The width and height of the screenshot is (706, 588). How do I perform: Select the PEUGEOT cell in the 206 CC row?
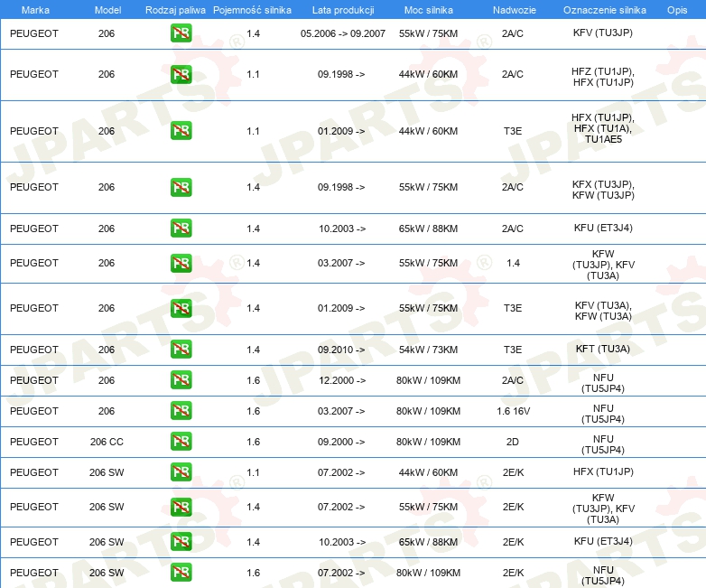pos(34,442)
